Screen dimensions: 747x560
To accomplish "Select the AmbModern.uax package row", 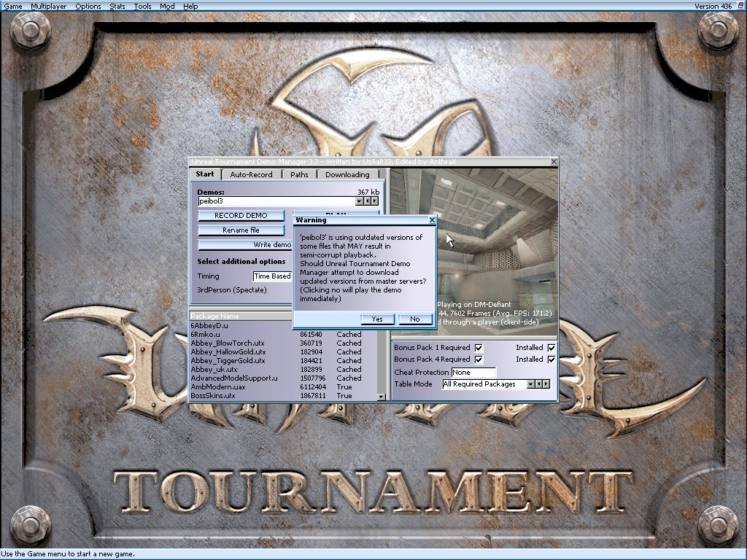I will click(284, 387).
